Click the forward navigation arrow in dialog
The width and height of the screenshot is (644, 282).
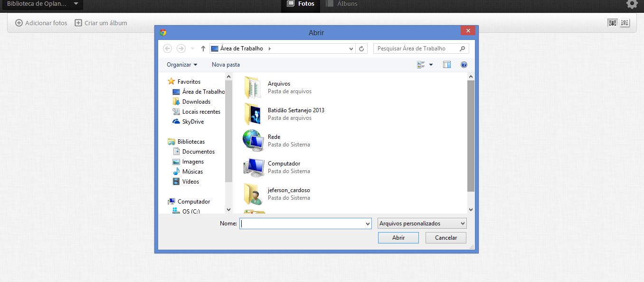pos(181,49)
